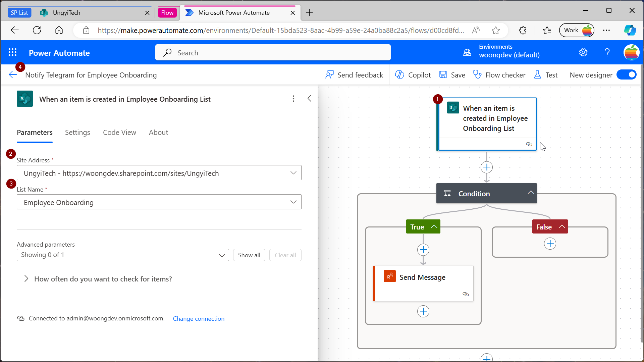644x362 pixels.
Task: Add action below Send Message
Action: 423,311
